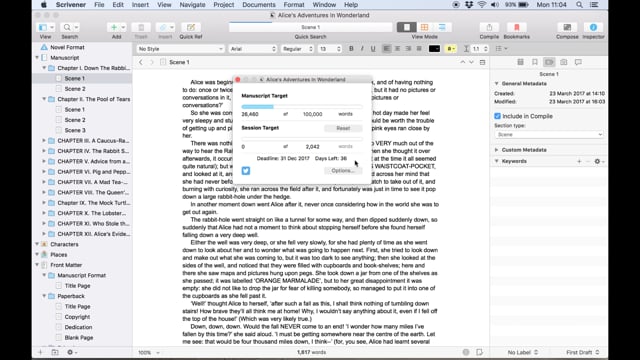This screenshot has height=360, width=640.
Task: Toggle underline formatting
Action: point(373,49)
